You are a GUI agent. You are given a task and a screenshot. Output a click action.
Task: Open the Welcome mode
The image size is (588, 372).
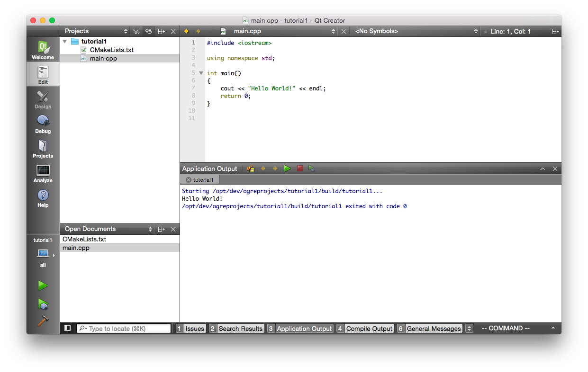tap(43, 50)
